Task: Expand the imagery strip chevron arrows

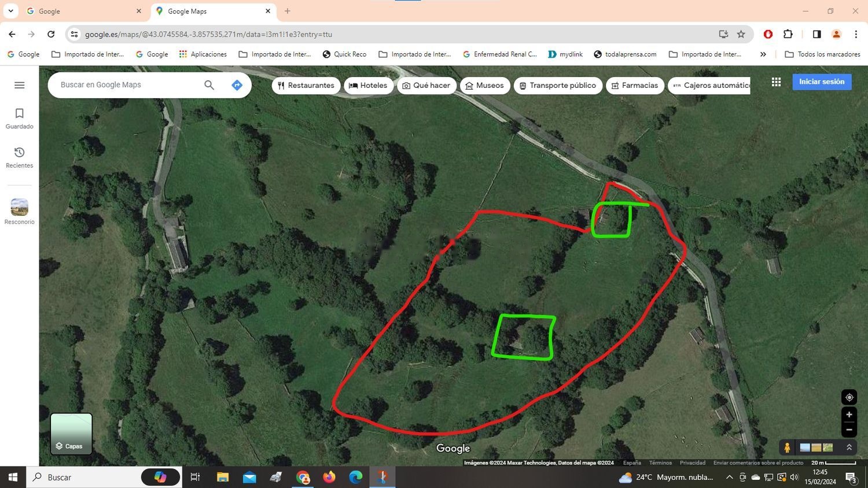Action: pyautogui.click(x=849, y=447)
